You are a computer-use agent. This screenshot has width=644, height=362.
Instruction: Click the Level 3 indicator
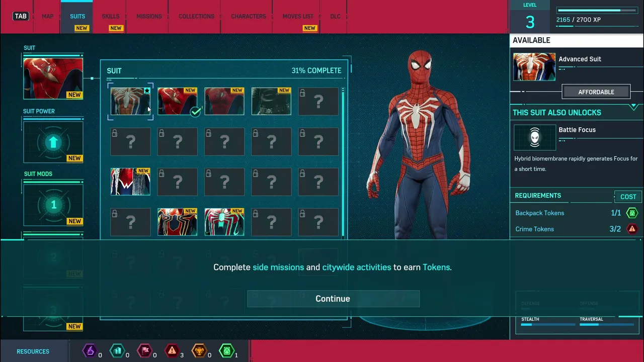530,17
